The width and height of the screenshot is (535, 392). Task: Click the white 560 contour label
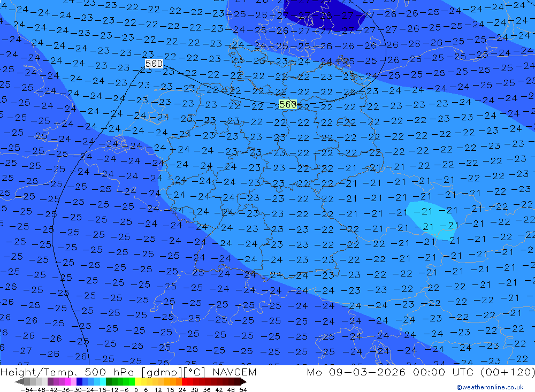154,64
